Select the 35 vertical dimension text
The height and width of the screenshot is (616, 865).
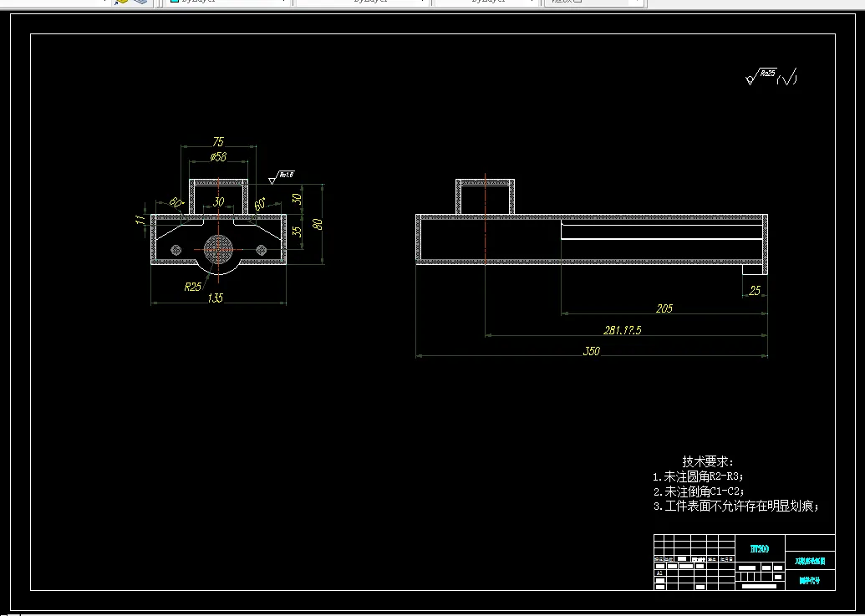click(x=298, y=232)
